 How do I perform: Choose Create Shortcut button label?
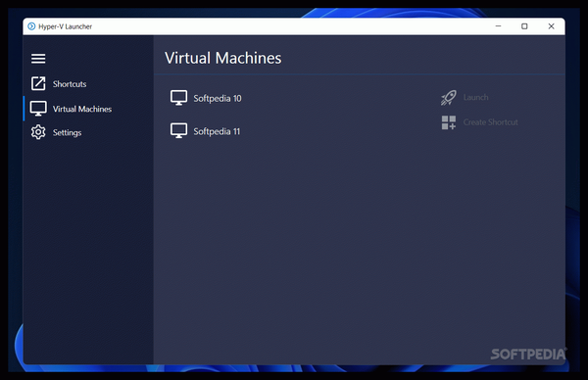[x=491, y=122]
